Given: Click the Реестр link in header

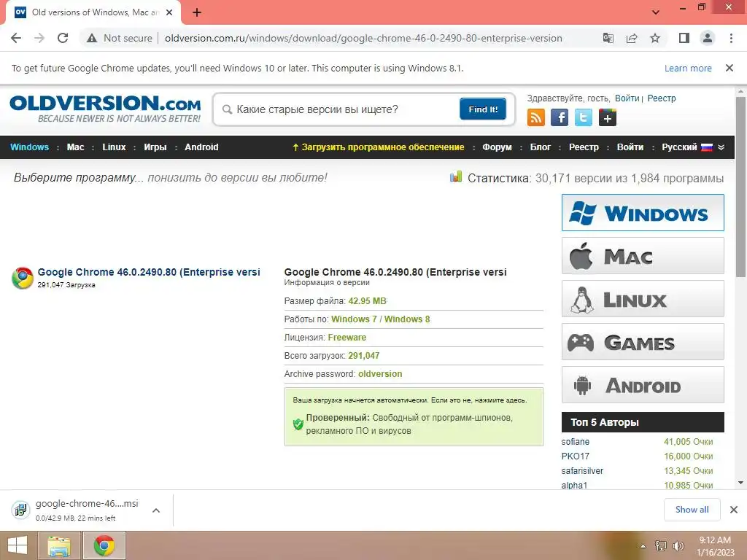Looking at the screenshot, I should pos(661,98).
